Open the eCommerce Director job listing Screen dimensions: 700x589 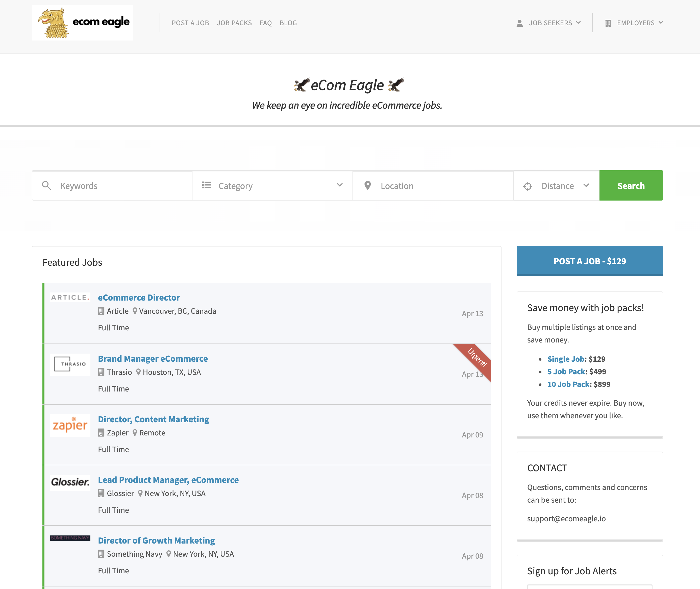[139, 297]
